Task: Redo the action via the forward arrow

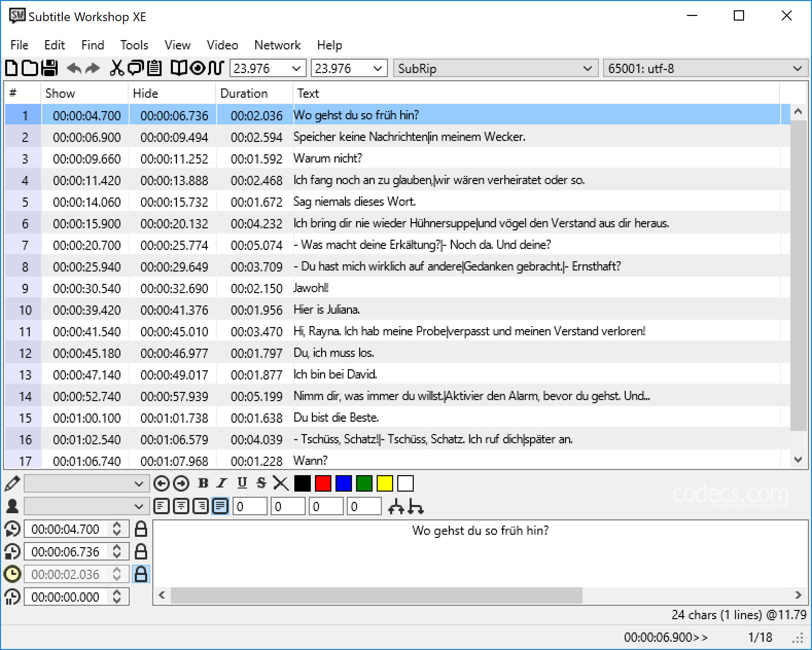Action: [x=93, y=68]
